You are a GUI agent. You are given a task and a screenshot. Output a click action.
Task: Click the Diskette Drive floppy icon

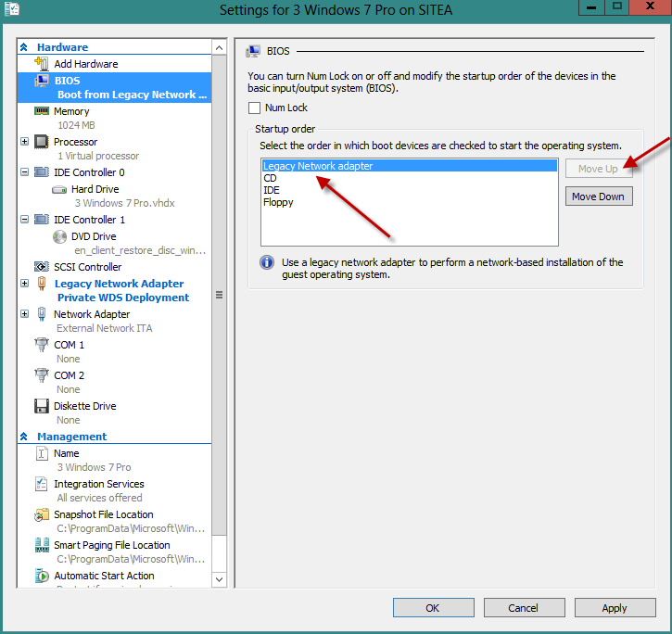(42, 406)
